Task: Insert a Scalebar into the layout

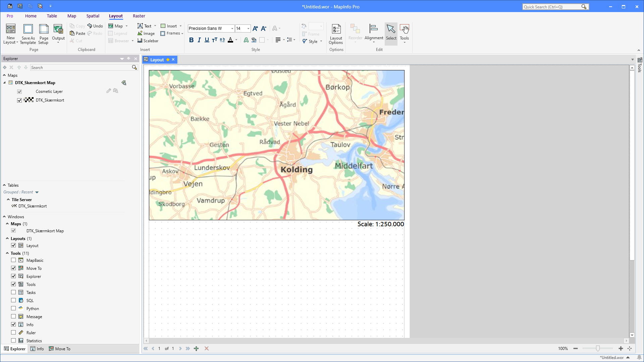Action: click(x=148, y=41)
